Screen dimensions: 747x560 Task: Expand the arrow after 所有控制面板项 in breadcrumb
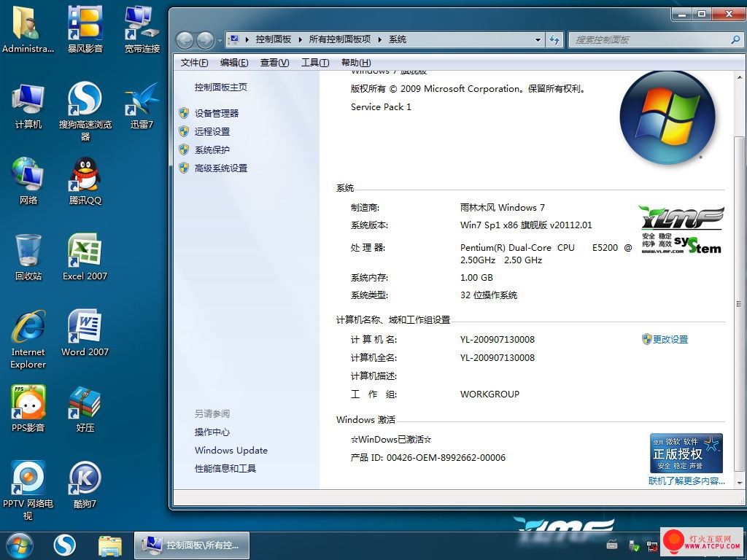379,39
